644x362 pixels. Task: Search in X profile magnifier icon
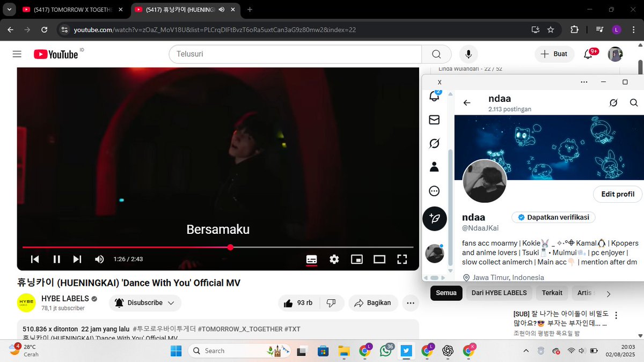(634, 103)
